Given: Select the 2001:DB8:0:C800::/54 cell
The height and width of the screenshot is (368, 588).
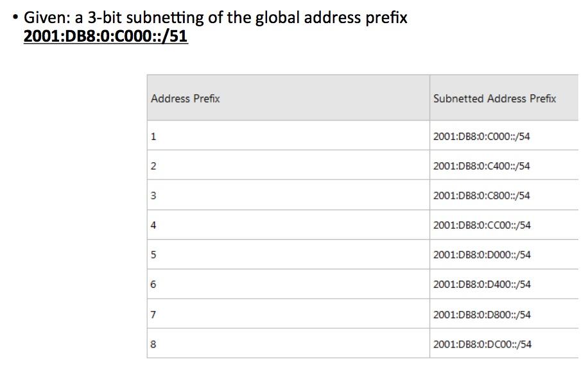Looking at the screenshot, I should tap(481, 196).
